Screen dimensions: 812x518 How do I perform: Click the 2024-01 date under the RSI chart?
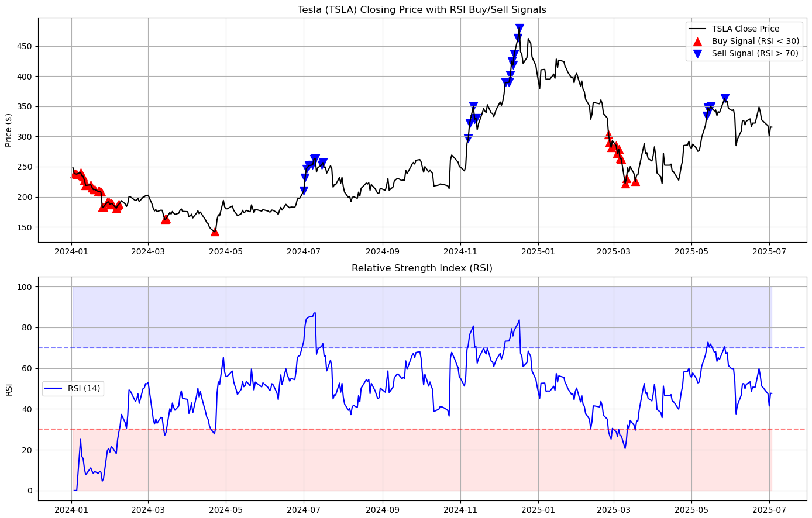point(71,510)
